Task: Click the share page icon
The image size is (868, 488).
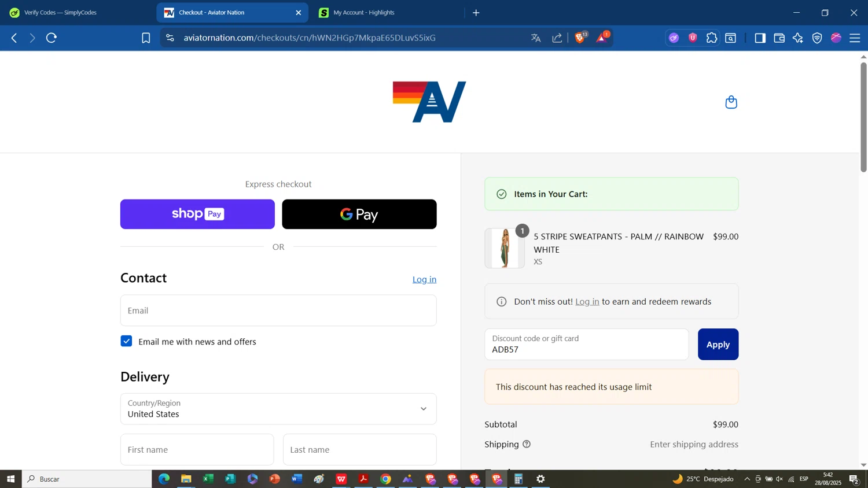Action: pos(557,38)
